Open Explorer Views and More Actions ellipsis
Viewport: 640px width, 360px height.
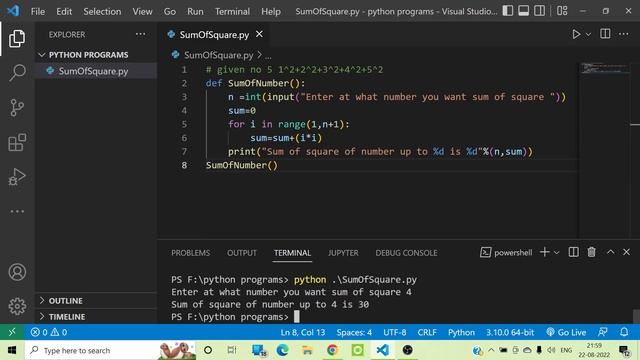click(140, 34)
